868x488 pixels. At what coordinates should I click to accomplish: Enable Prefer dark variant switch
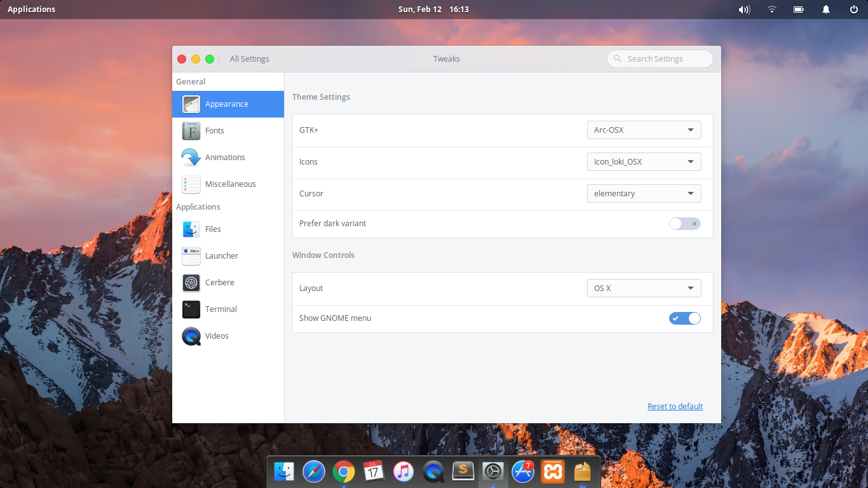(x=685, y=224)
